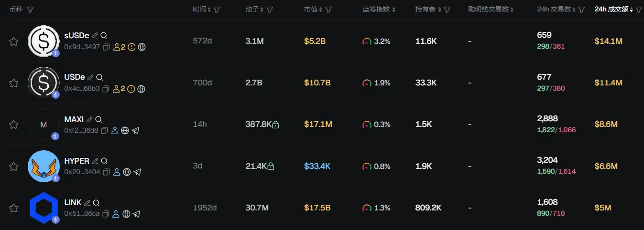Viewport: 644px width, 230px height.
Task: Add LINK to favorites with star
Action: [14, 208]
